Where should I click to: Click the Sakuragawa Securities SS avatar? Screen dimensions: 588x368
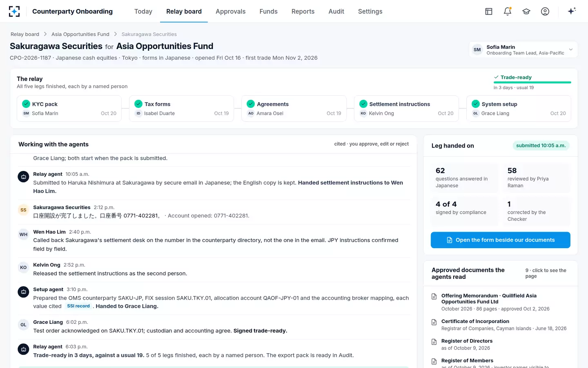coord(23,210)
